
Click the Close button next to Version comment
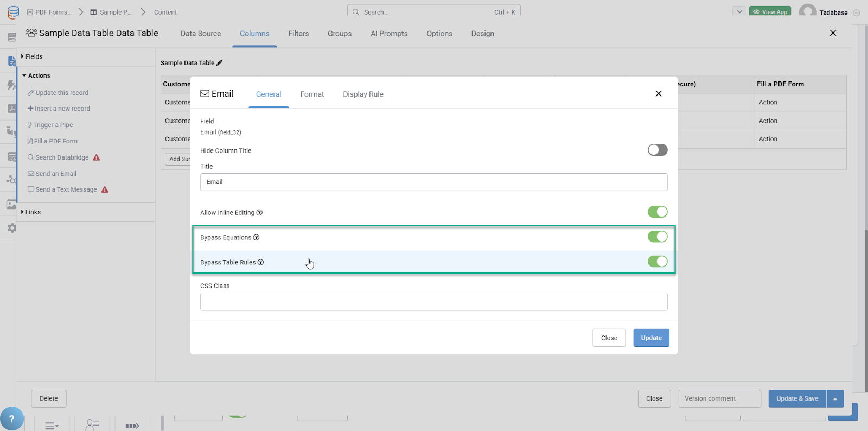click(654, 398)
